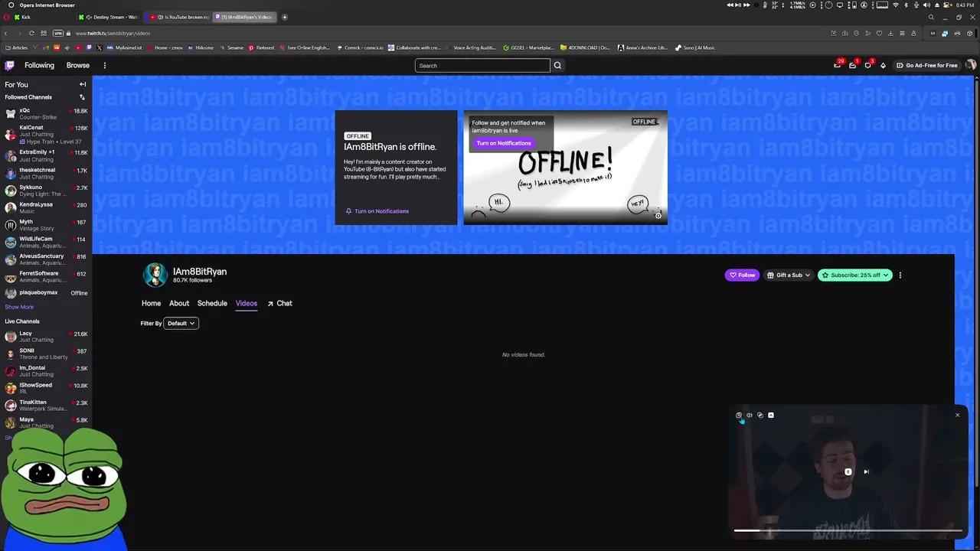
Task: Click Go Ad-Free for Free button
Action: 927,65
